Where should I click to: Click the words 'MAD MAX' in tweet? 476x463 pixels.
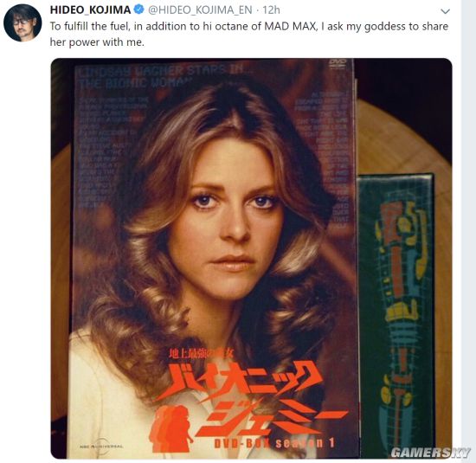click(x=291, y=26)
